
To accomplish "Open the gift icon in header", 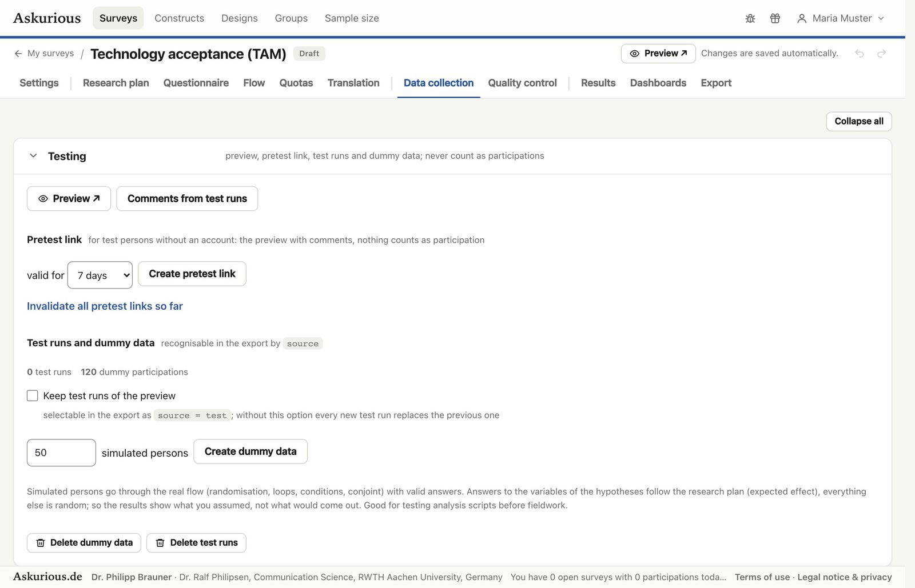I will click(775, 18).
